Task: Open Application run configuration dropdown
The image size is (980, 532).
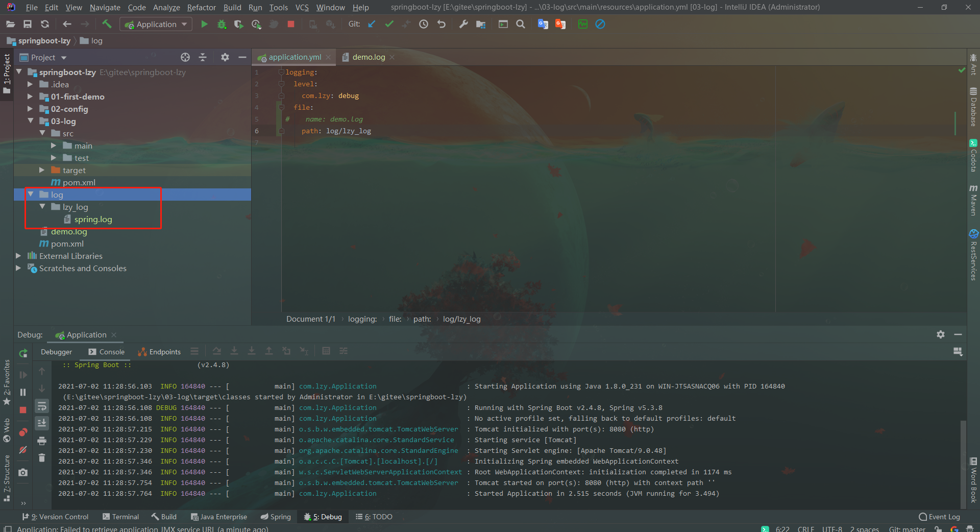Action: point(156,24)
